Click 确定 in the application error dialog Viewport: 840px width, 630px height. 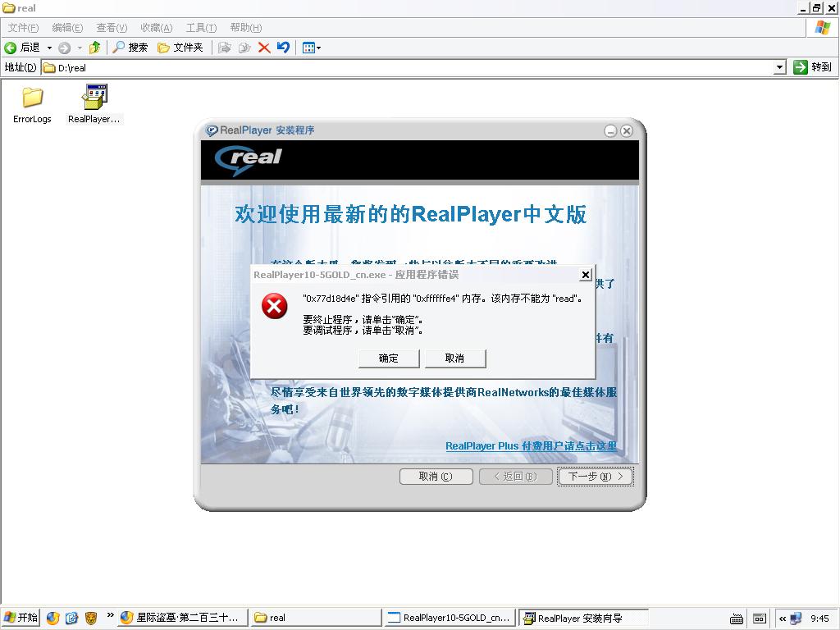(x=388, y=358)
